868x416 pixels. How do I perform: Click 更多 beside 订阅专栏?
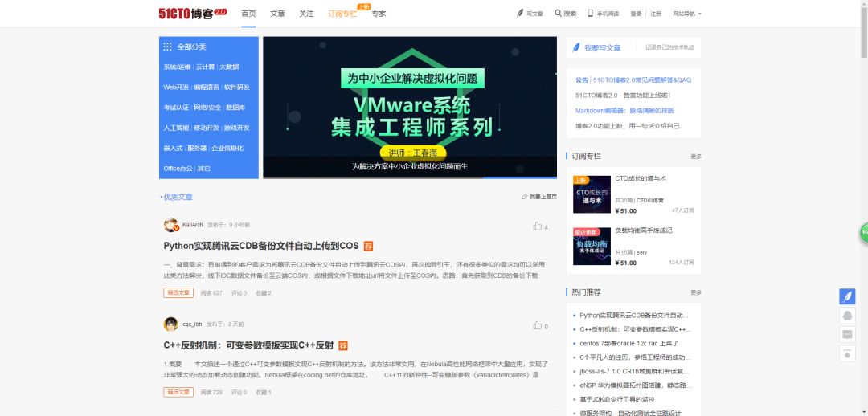[696, 157]
